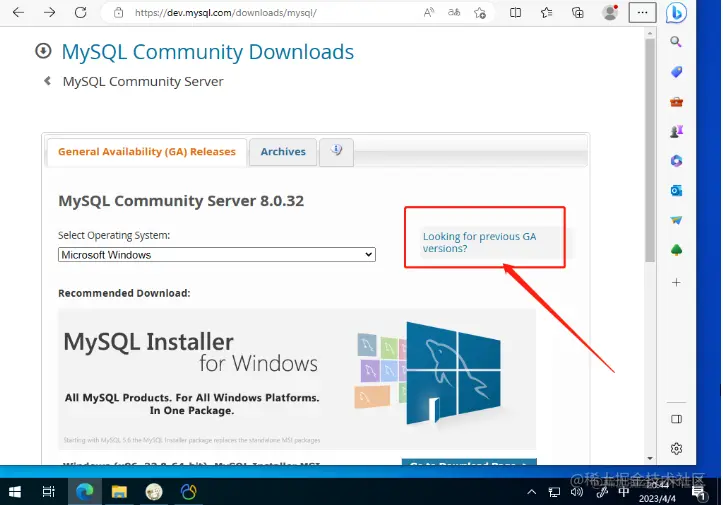The image size is (723, 505).
Task: Open sidebar Search icon
Action: click(676, 42)
